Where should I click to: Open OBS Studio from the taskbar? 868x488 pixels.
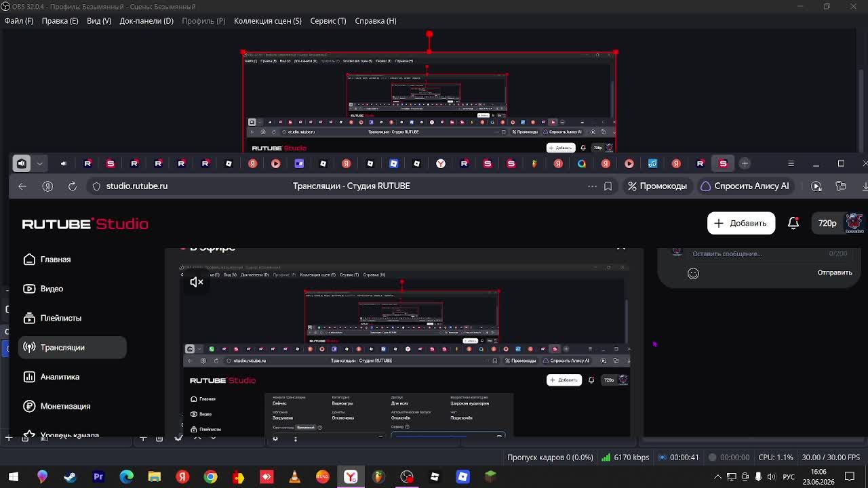(x=407, y=476)
